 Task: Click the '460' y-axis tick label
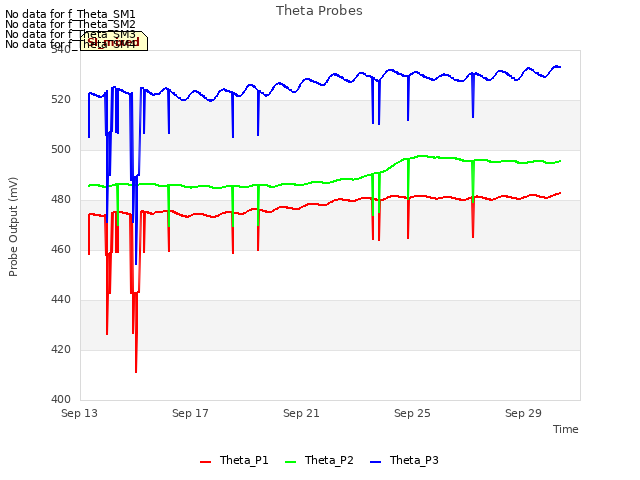coord(61,249)
